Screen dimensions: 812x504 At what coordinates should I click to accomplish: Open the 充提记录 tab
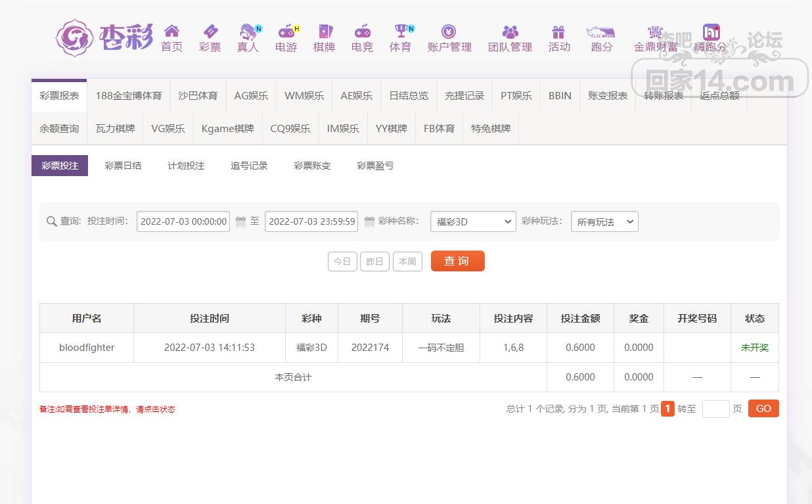tap(464, 95)
